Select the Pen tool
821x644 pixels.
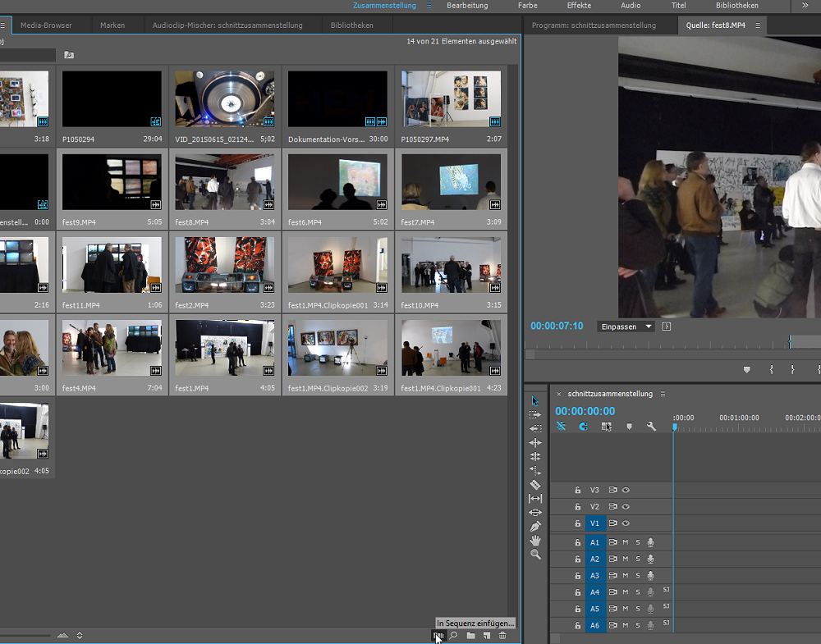point(535,527)
